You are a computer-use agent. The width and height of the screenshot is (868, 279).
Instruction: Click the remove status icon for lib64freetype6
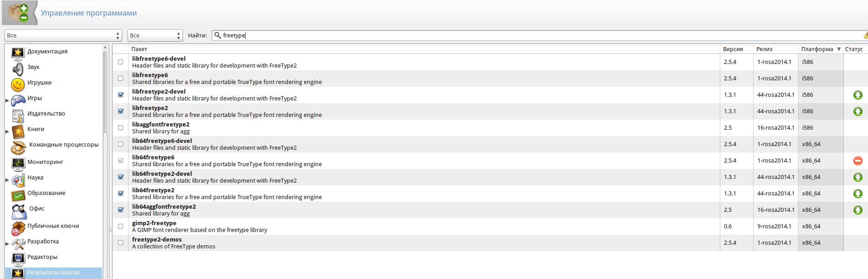click(x=857, y=161)
